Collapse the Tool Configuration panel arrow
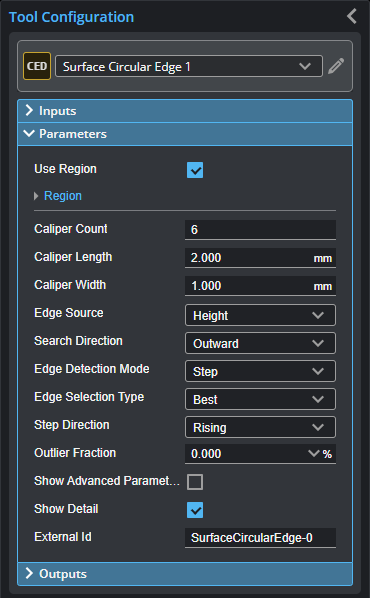The width and height of the screenshot is (370, 598). tap(352, 16)
